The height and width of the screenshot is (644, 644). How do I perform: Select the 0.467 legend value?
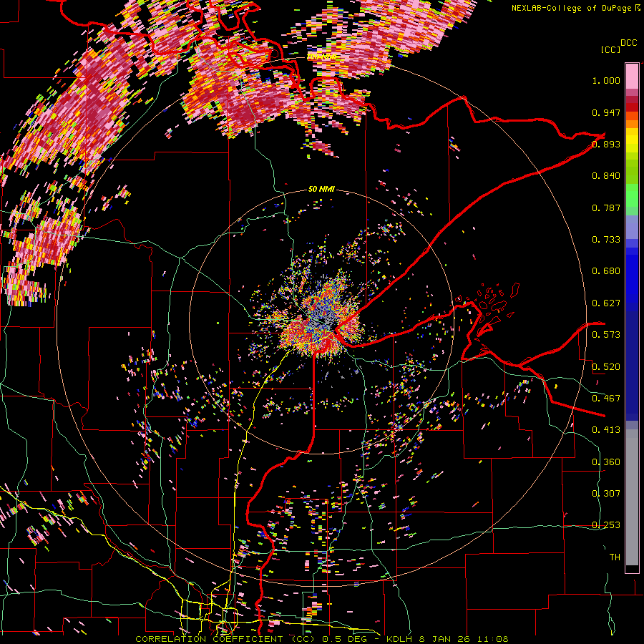(x=606, y=399)
